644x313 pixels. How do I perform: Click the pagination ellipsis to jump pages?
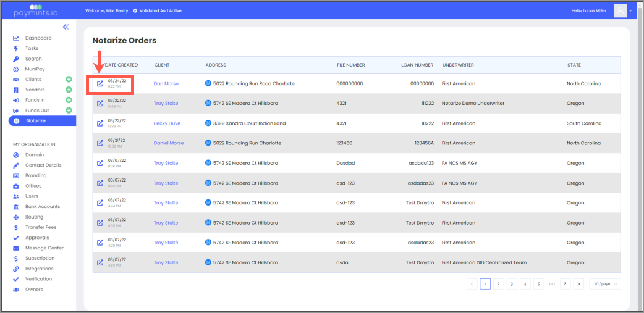click(552, 284)
